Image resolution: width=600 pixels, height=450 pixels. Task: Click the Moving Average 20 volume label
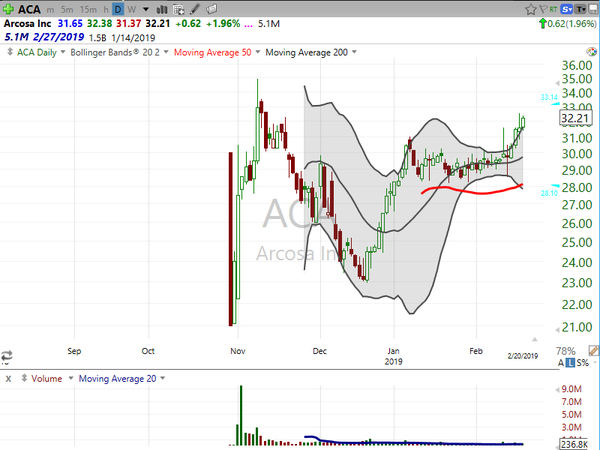117,379
